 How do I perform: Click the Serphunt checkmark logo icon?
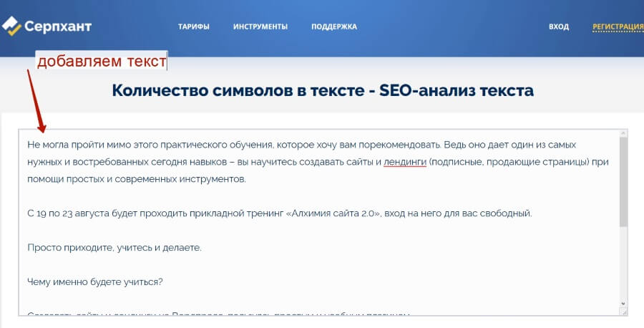point(12,26)
